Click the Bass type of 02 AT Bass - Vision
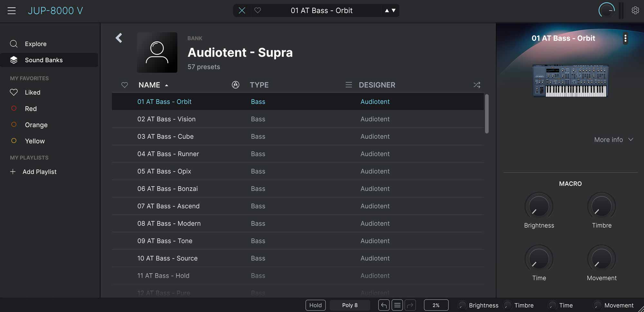This screenshot has height=312, width=644. [258, 119]
